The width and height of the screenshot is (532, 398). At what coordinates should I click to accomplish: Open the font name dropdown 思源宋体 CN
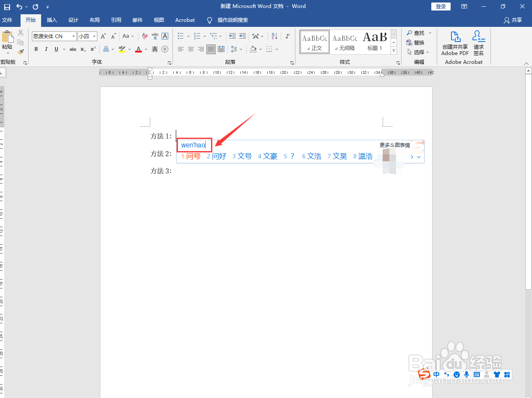pos(74,37)
